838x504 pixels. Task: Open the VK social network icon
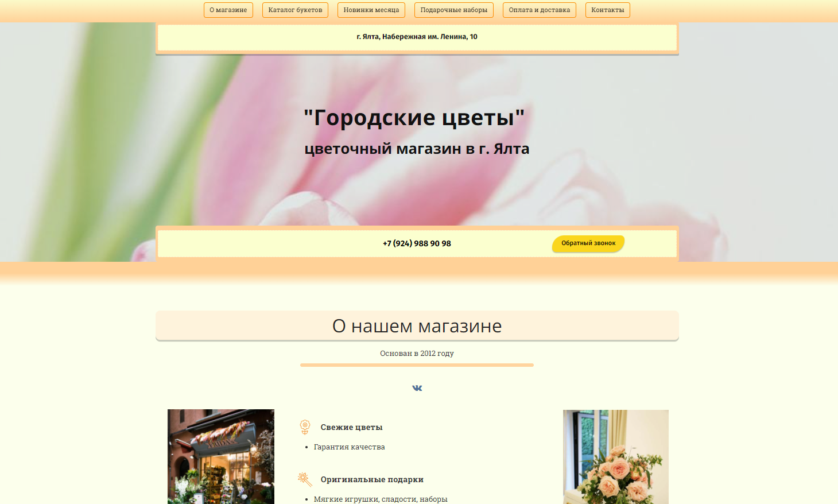tap(417, 388)
